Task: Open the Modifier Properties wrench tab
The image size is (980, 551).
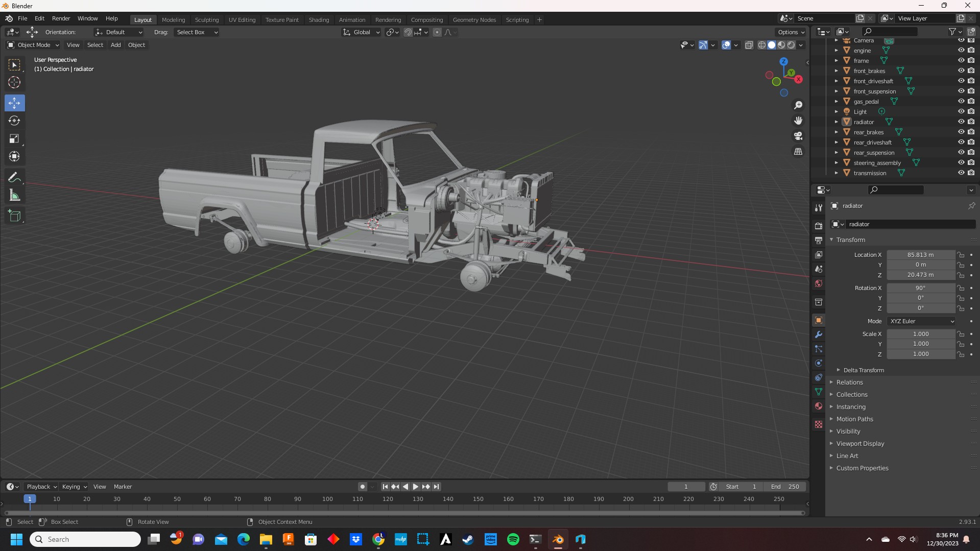Action: [x=819, y=335]
